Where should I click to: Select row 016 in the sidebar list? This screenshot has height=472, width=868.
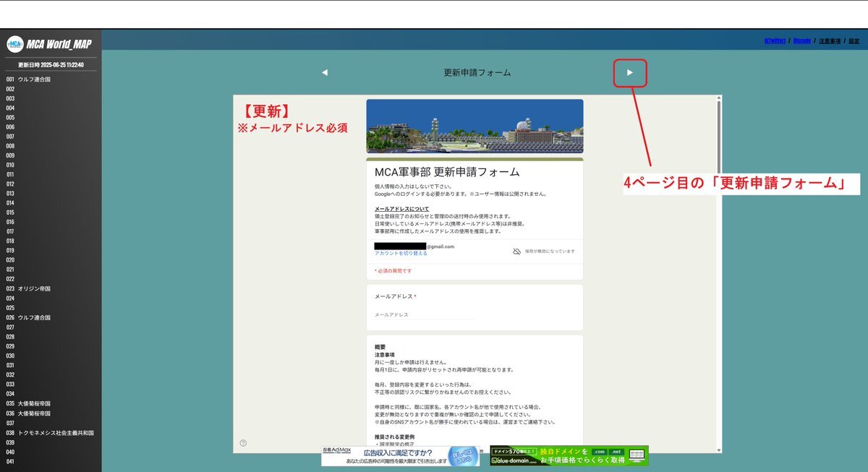[51, 222]
